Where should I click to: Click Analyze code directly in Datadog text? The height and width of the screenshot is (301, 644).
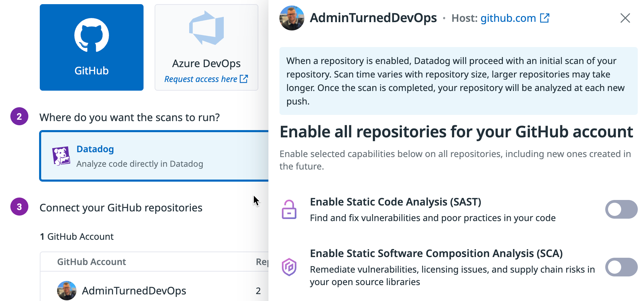[x=140, y=164]
